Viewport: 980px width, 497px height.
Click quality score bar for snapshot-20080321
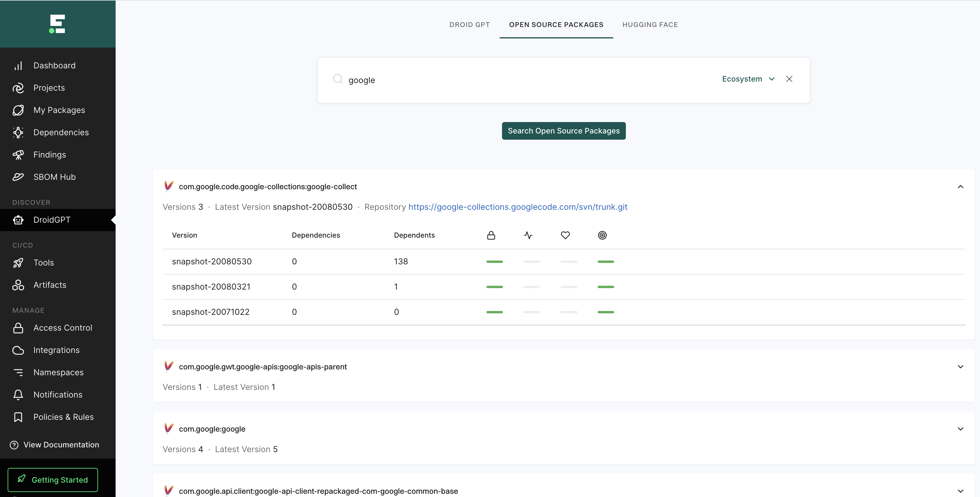606,287
